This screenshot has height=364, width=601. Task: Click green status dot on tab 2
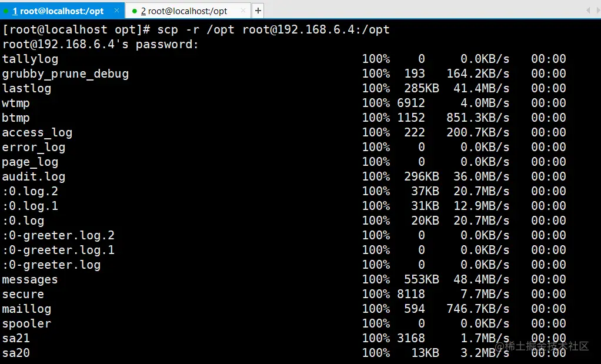[x=134, y=11]
